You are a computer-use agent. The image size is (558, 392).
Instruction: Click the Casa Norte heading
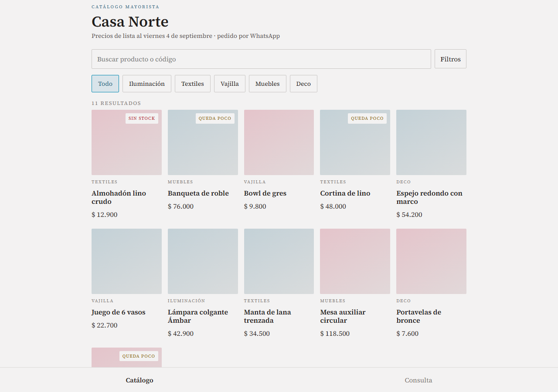pyautogui.click(x=130, y=22)
